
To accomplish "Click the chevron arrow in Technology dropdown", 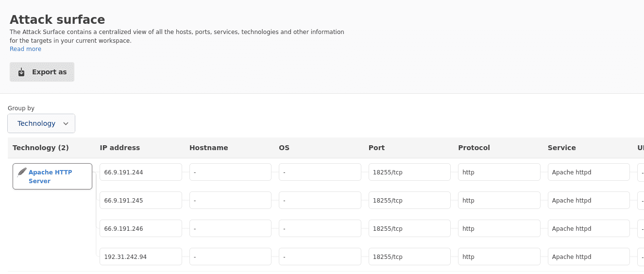I will coord(66,123).
